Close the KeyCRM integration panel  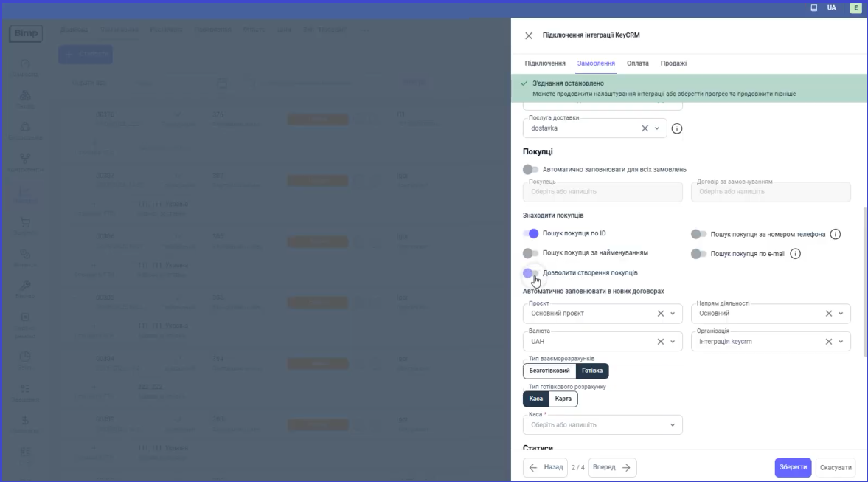coord(529,35)
